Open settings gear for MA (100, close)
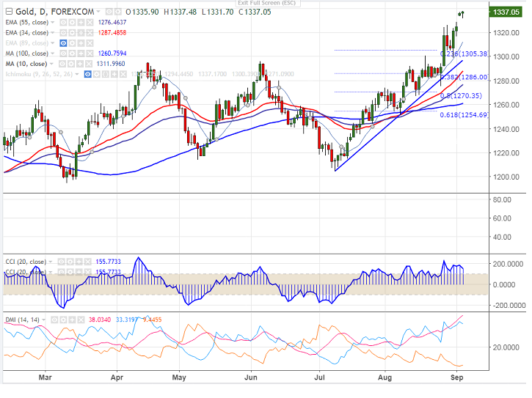Image resolution: width=532 pixels, height=398 pixels. 72,54
